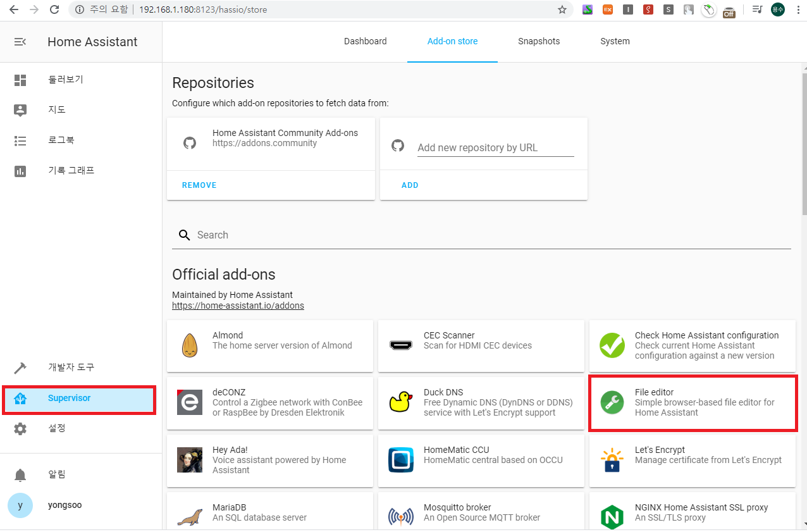Click the NGINX logo icon
This screenshot has width=807, height=532.
click(612, 517)
